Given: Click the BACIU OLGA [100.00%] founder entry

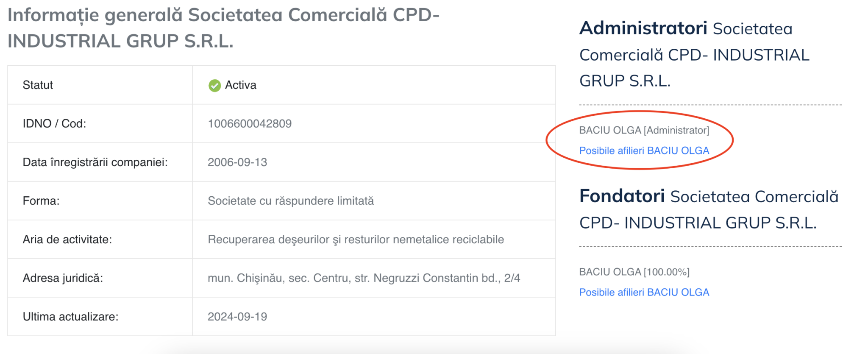Looking at the screenshot, I should point(634,272).
